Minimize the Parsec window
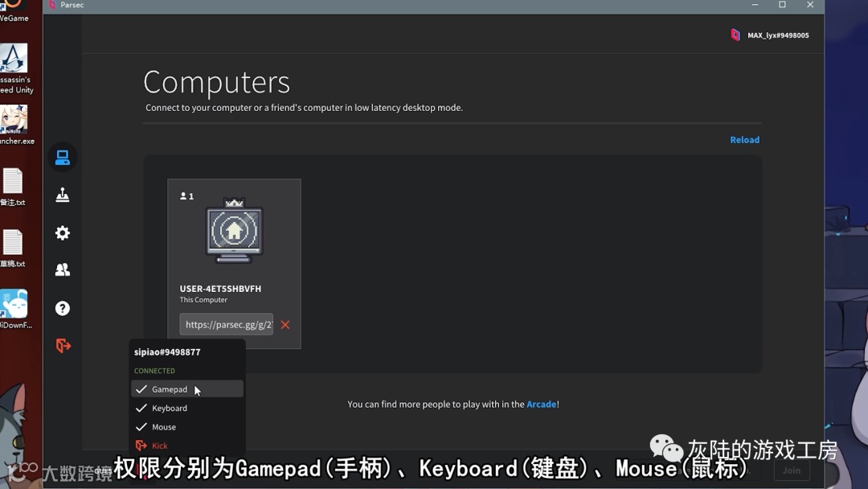The height and width of the screenshot is (489, 868). (x=755, y=5)
